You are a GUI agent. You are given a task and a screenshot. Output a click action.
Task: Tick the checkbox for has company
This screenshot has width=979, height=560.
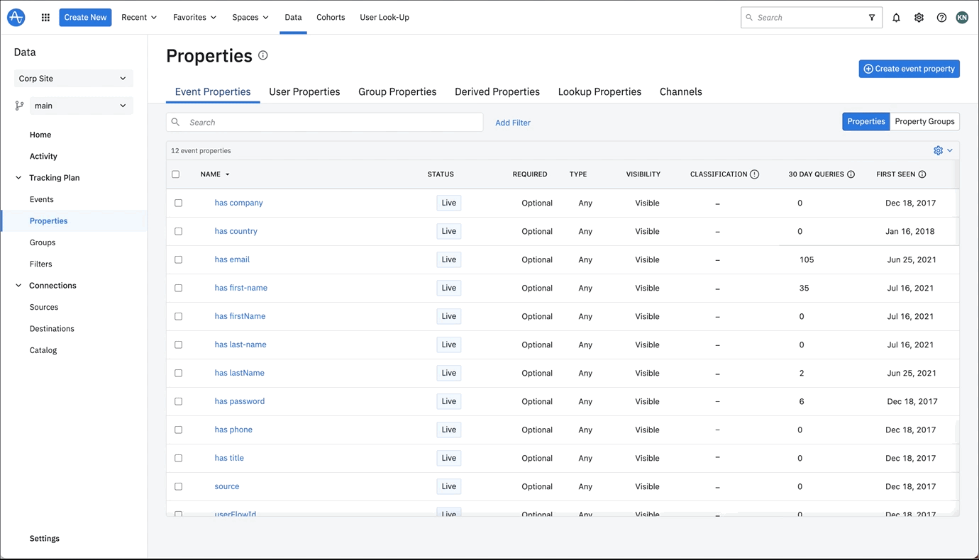(179, 203)
